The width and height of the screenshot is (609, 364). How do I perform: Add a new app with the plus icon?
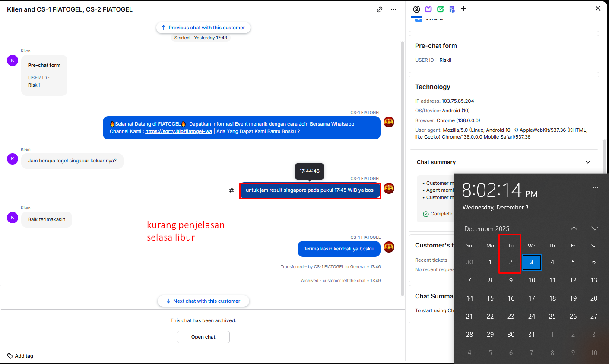click(x=464, y=9)
